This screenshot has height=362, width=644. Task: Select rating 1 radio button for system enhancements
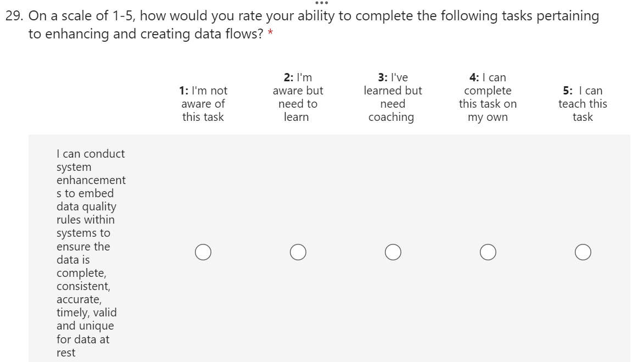203,252
